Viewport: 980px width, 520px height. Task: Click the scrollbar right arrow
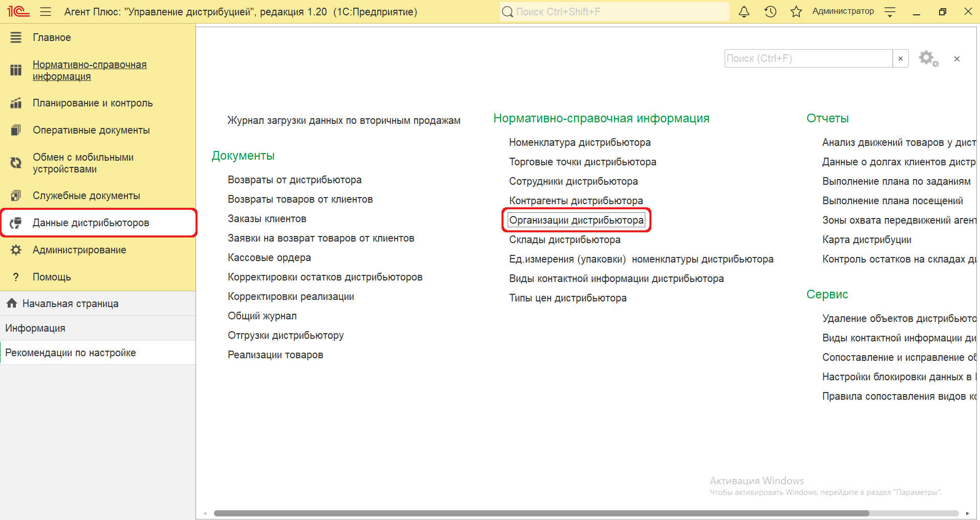[967, 513]
